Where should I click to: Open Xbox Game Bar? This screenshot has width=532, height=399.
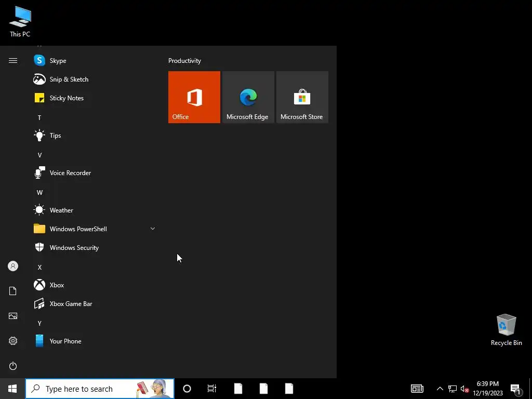coord(95,303)
